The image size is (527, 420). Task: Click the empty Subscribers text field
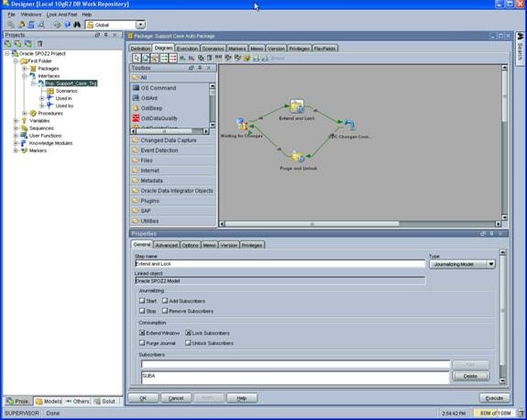(296, 364)
